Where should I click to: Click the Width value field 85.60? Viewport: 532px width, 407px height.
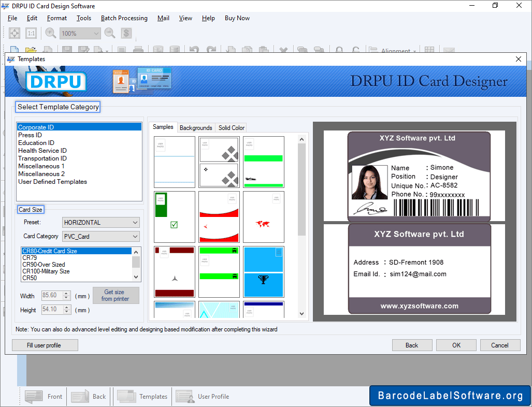tap(52, 296)
